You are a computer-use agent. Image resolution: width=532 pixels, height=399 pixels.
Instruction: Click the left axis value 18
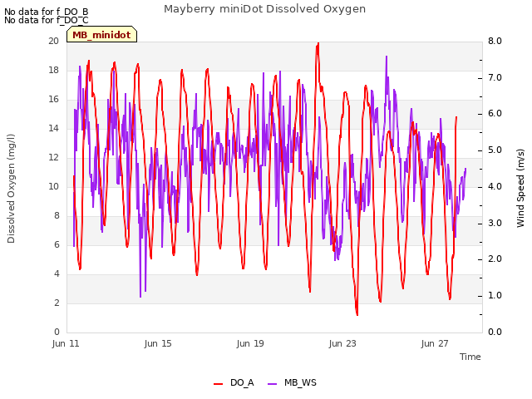(x=53, y=70)
